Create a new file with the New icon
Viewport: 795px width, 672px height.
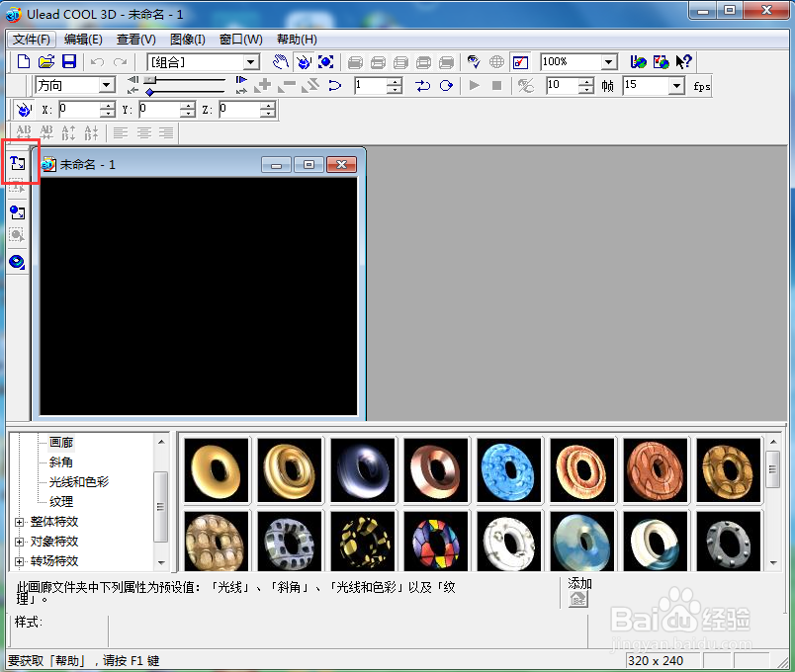tap(24, 62)
